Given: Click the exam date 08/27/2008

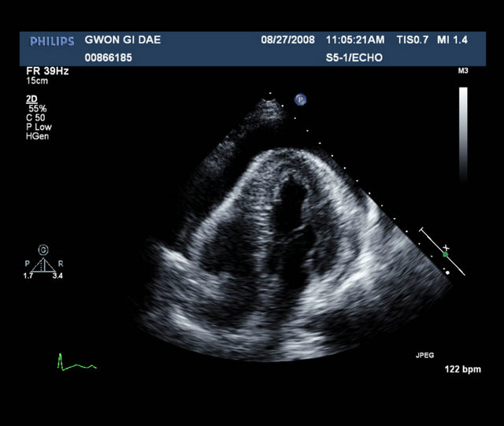Looking at the screenshot, I should (287, 40).
